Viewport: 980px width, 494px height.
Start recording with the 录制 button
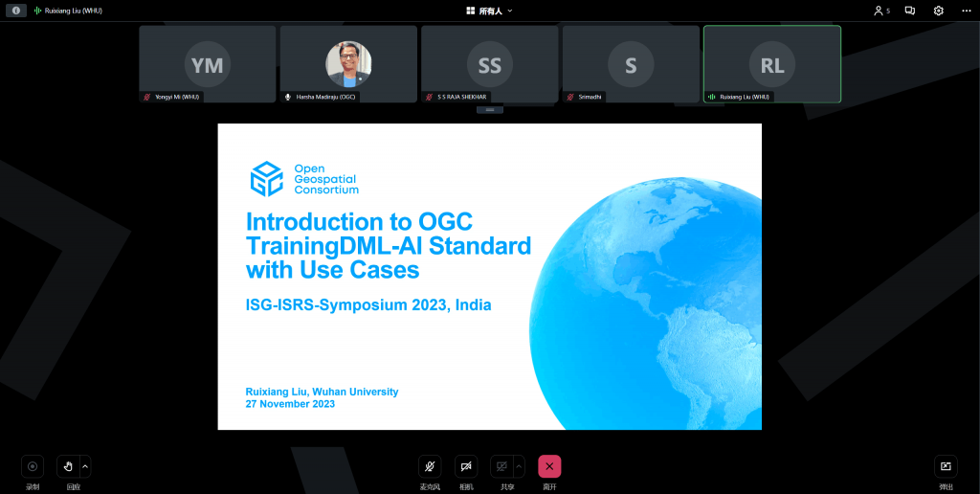(x=33, y=466)
